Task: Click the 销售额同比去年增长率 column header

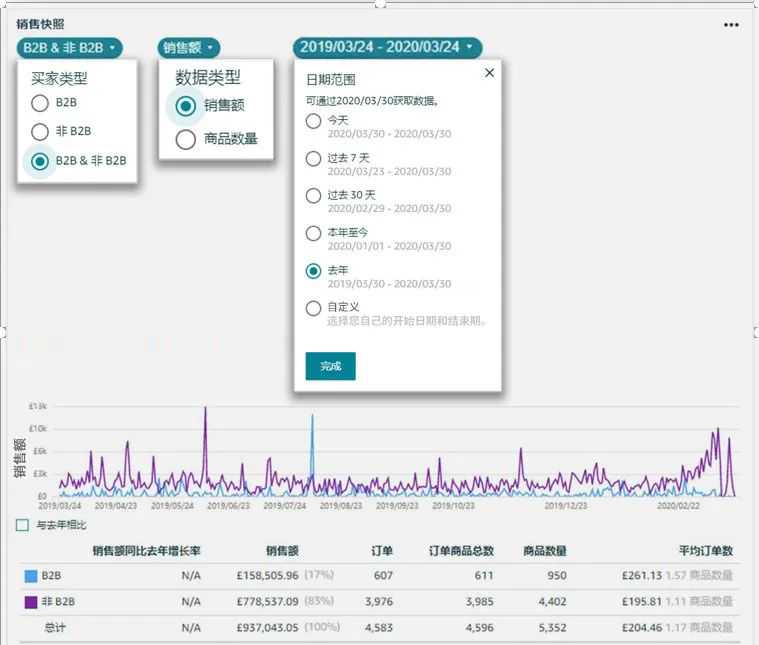Action: (x=146, y=551)
